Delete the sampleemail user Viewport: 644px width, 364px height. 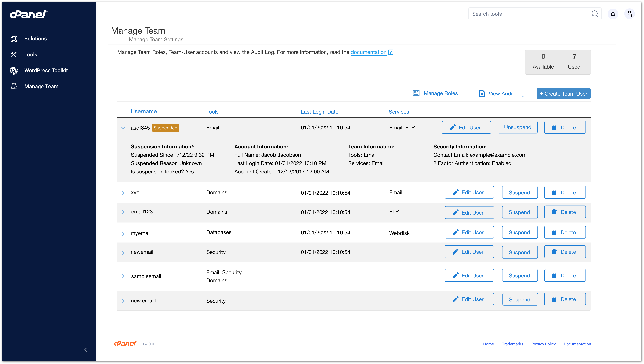point(565,275)
